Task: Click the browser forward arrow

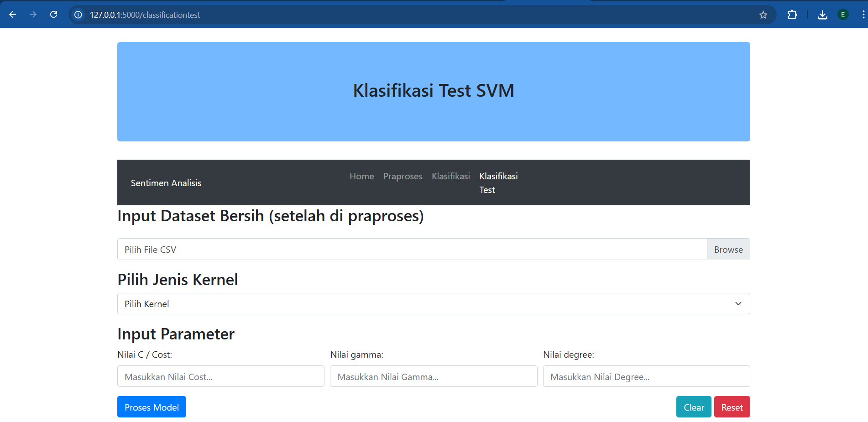Action: (x=33, y=15)
